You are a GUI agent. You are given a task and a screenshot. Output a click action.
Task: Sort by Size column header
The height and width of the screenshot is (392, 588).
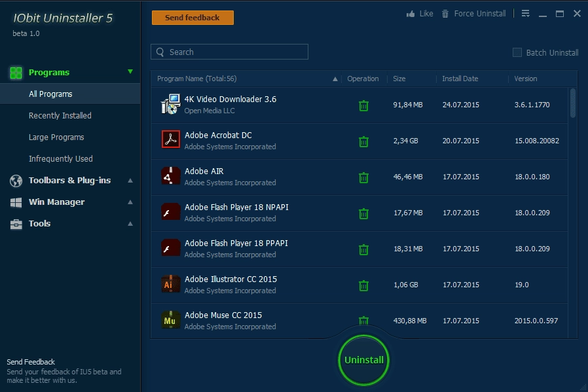tap(399, 79)
